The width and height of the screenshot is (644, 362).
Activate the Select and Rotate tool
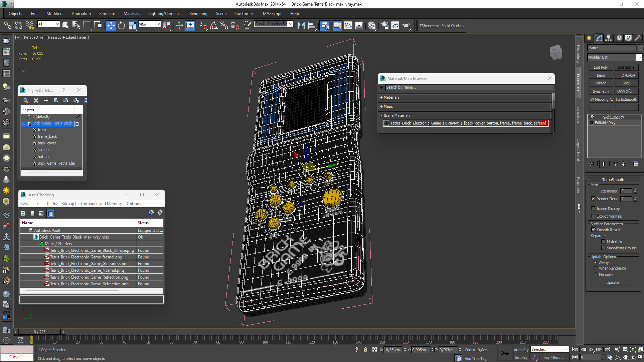121,26
